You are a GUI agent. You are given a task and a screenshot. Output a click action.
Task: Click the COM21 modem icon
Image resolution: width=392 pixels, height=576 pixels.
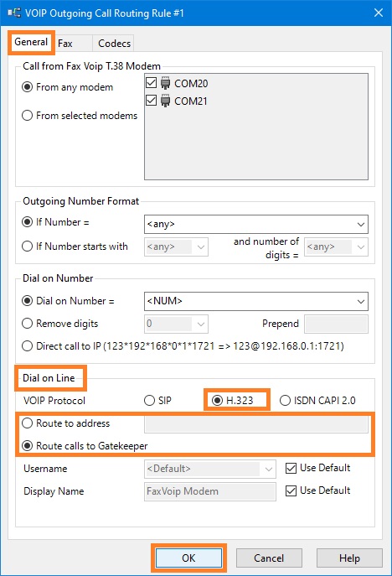point(166,101)
